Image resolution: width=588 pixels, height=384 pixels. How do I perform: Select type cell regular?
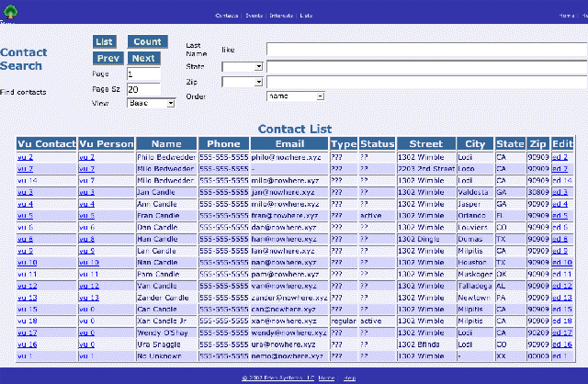tap(344, 321)
